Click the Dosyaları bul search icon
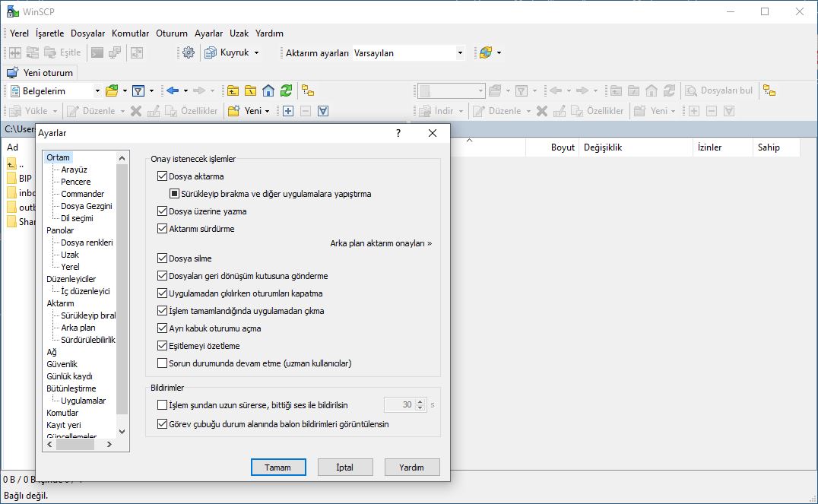 691,90
